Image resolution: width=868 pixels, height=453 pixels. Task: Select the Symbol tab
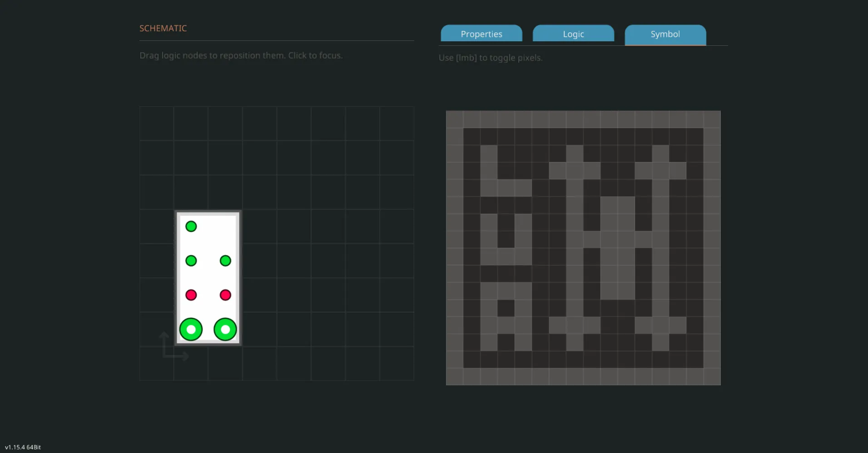(665, 34)
